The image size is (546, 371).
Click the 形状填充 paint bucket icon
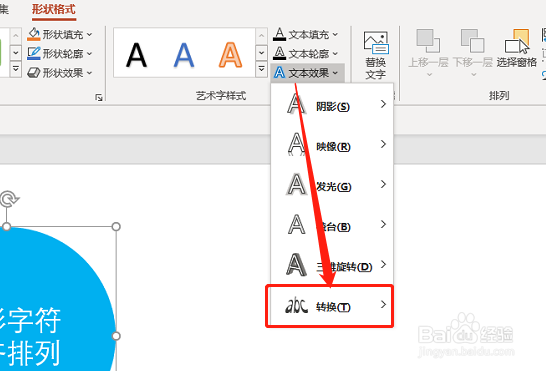pyautogui.click(x=34, y=34)
